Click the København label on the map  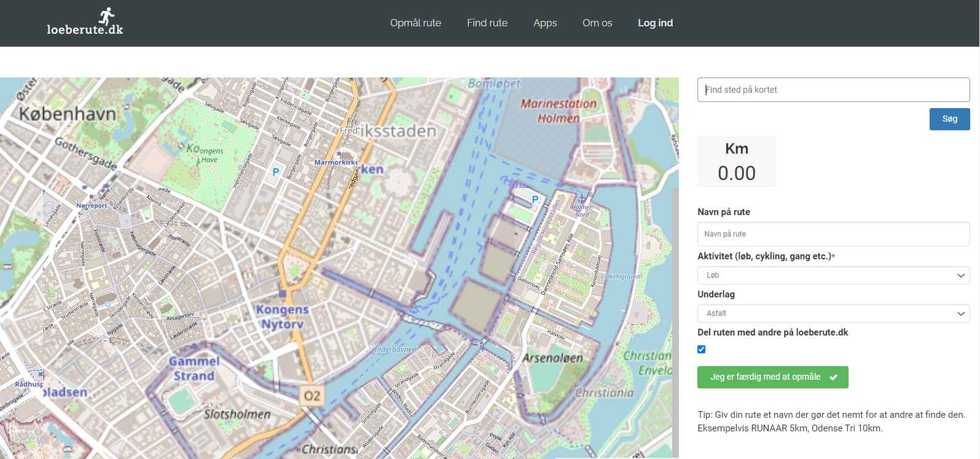(x=68, y=114)
